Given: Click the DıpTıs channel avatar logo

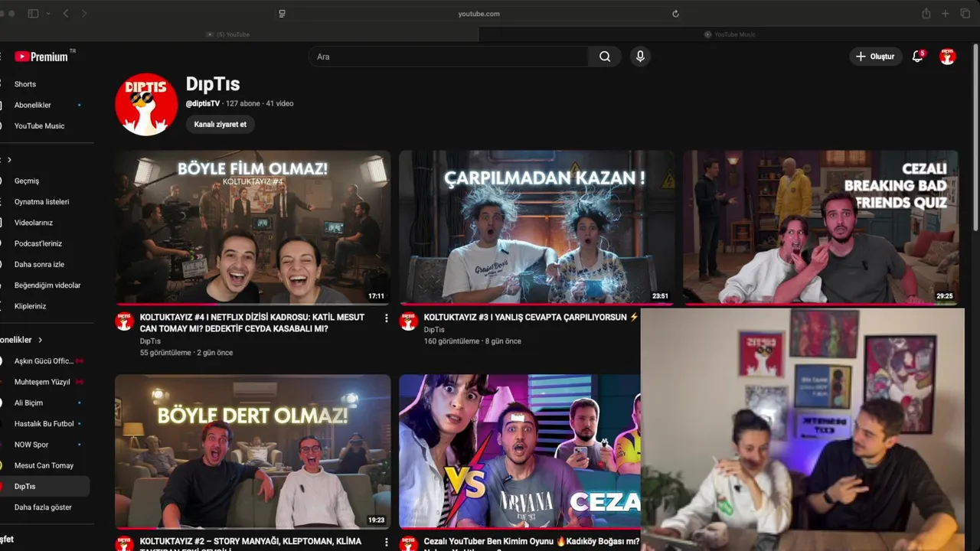Looking at the screenshot, I should pos(146,105).
